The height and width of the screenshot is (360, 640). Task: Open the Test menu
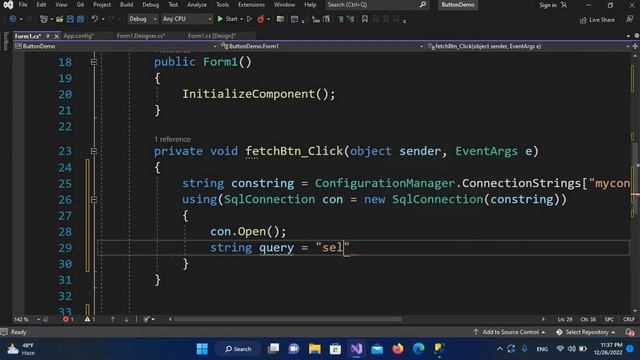173,5
